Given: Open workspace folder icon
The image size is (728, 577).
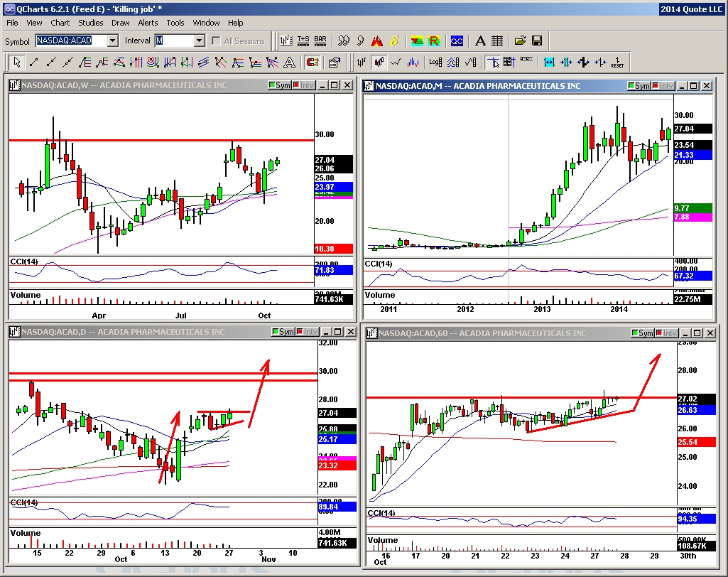Looking at the screenshot, I should point(520,41).
